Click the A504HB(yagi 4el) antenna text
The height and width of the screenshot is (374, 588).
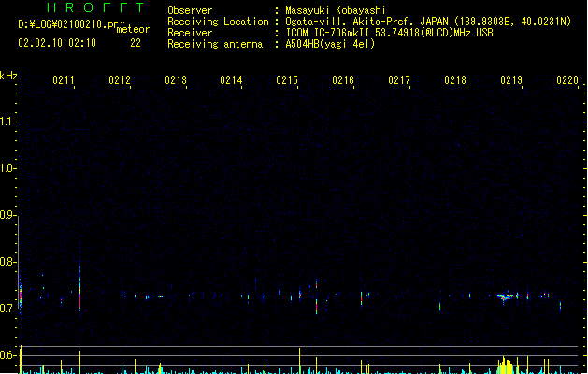330,44
